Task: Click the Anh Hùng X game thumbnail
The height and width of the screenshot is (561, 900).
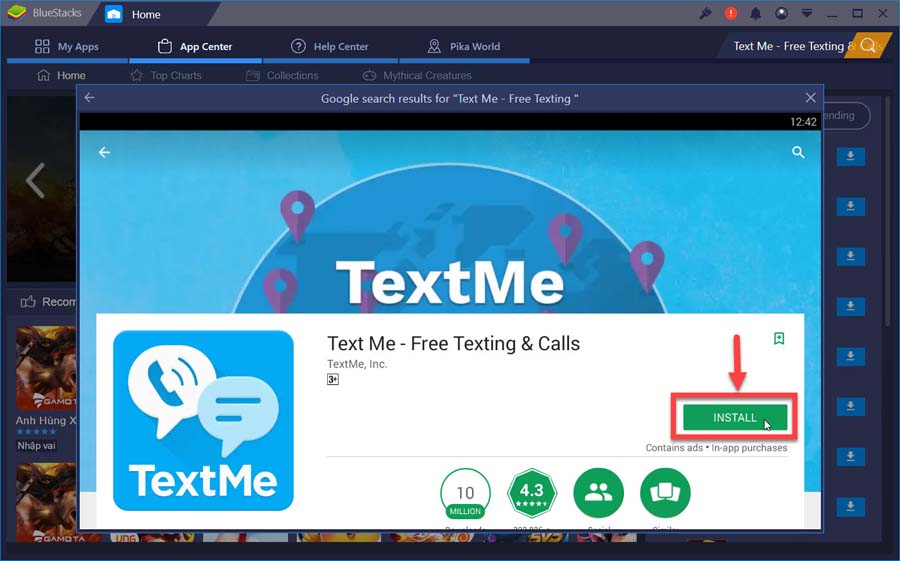Action: pos(46,367)
